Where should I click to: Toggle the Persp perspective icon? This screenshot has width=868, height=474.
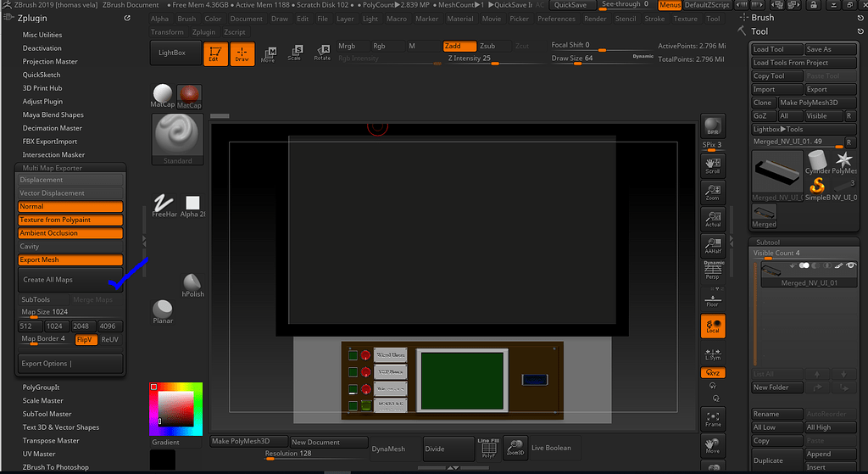(x=712, y=271)
